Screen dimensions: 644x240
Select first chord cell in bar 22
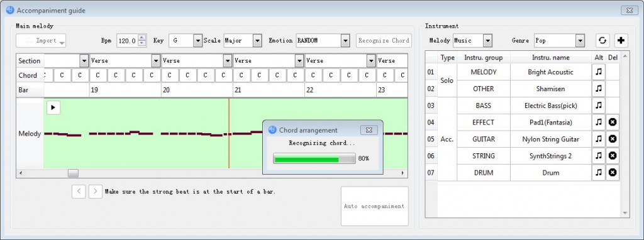tap(313, 75)
